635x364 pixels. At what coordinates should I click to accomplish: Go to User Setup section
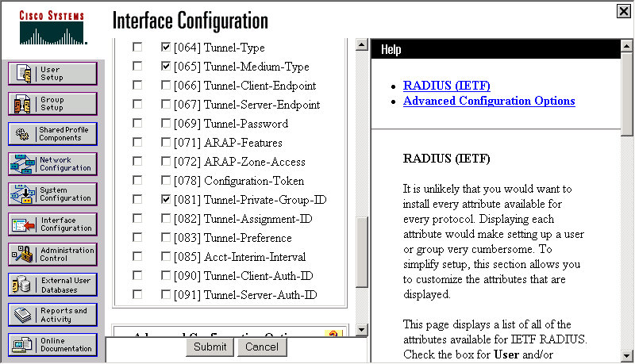pos(52,74)
